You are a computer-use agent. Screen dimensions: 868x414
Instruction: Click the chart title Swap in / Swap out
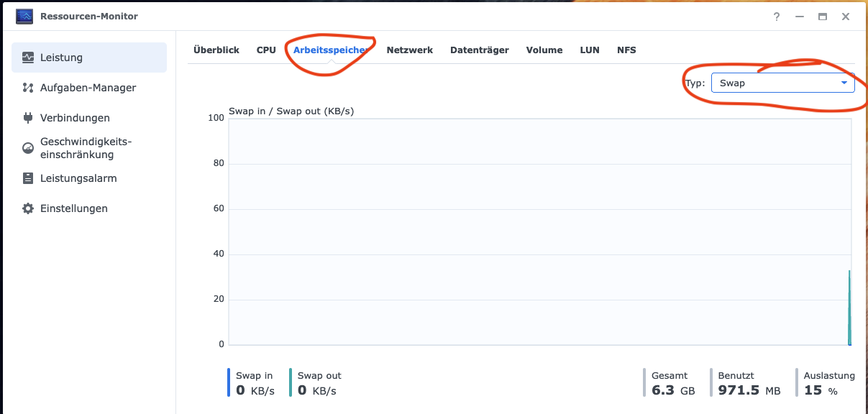point(291,111)
